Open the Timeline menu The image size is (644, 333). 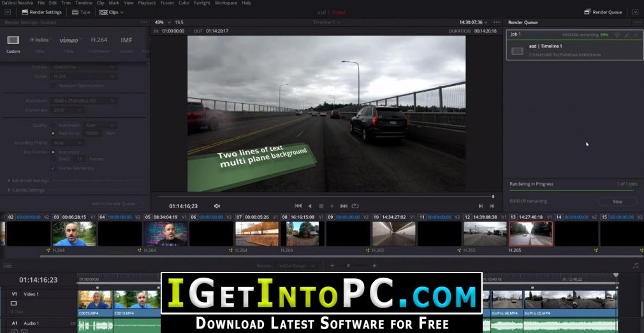tap(84, 3)
